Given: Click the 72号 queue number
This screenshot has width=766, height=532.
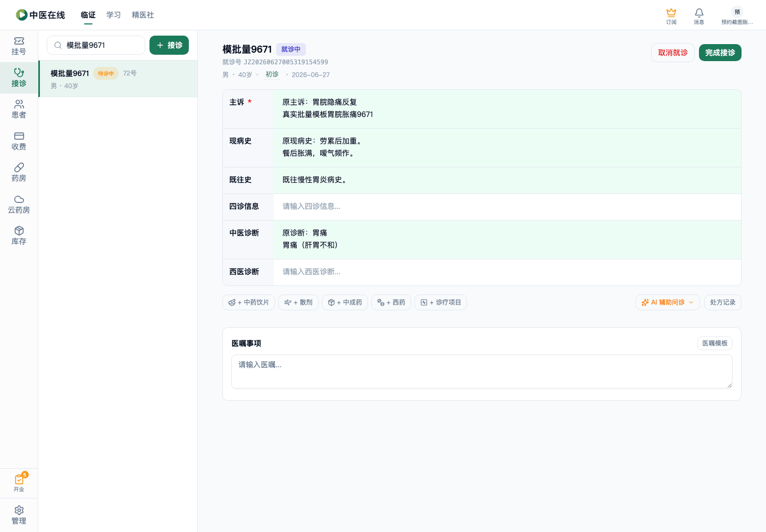Looking at the screenshot, I should tap(130, 73).
